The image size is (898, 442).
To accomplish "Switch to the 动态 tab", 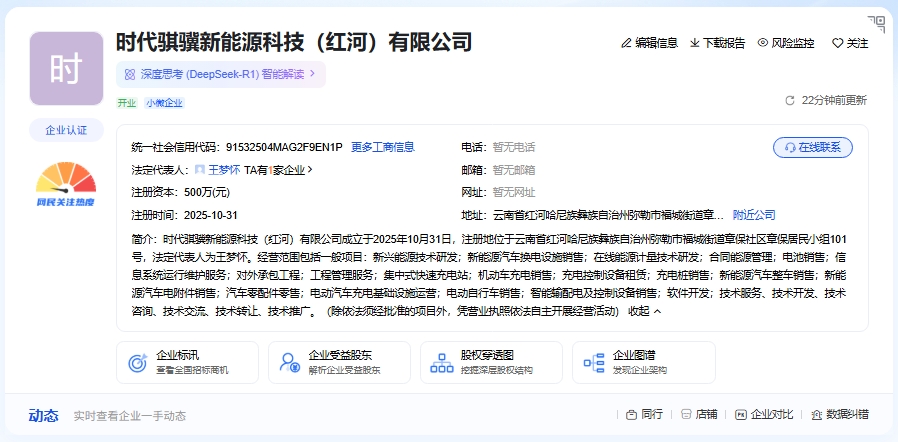I will point(43,416).
